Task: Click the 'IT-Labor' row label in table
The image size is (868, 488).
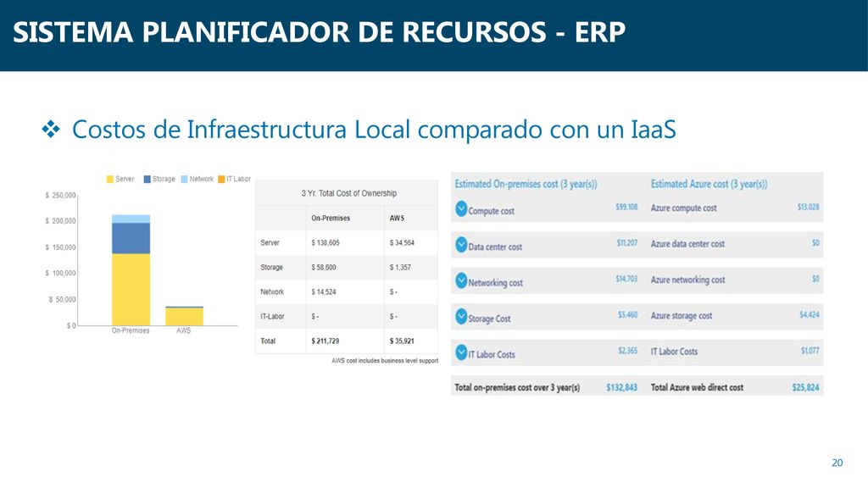Action: 272,317
